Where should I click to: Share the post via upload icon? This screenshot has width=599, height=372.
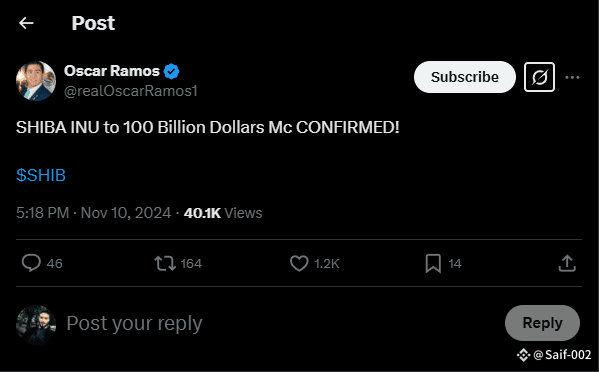pos(567,263)
